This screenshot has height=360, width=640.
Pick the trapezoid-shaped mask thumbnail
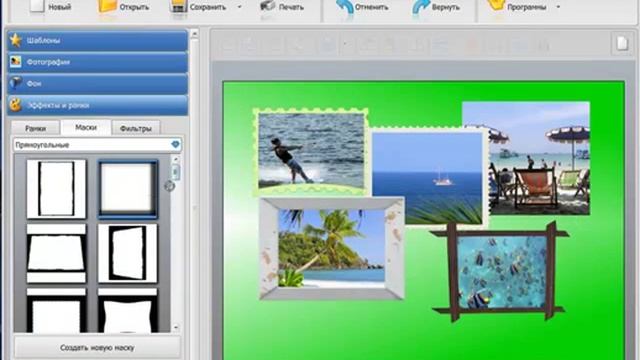point(56,253)
